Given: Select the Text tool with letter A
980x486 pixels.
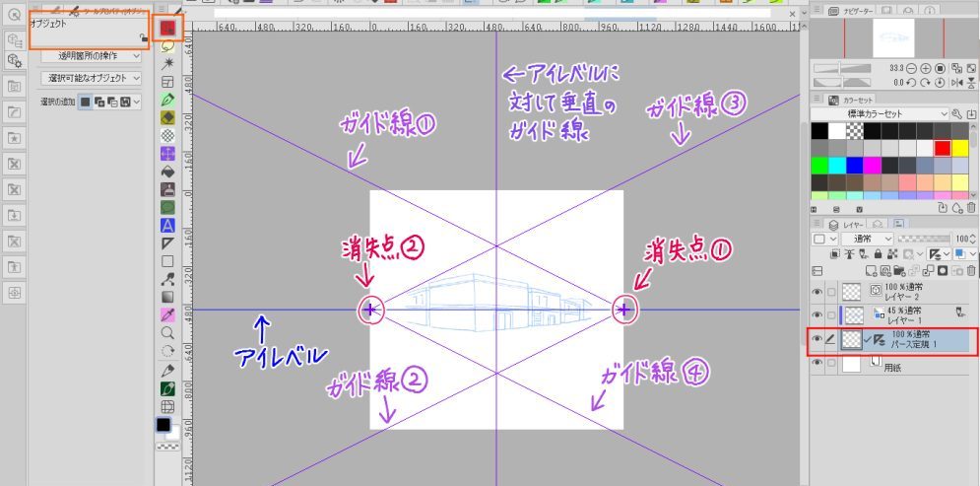Looking at the screenshot, I should click(x=167, y=225).
